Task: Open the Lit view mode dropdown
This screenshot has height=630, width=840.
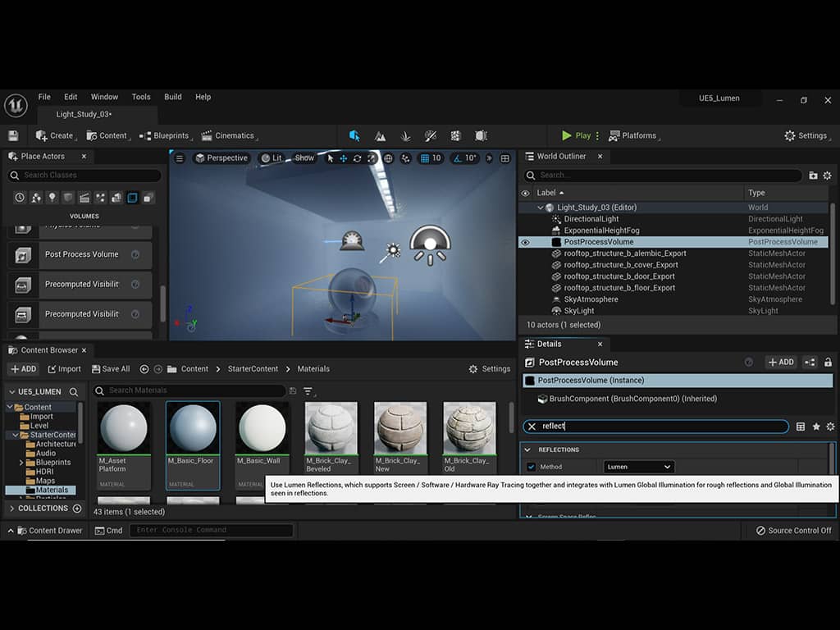Action: pyautogui.click(x=272, y=158)
